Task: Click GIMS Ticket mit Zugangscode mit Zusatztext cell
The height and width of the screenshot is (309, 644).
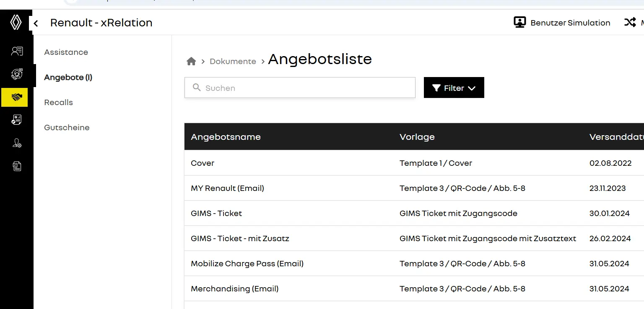Action: (488, 238)
